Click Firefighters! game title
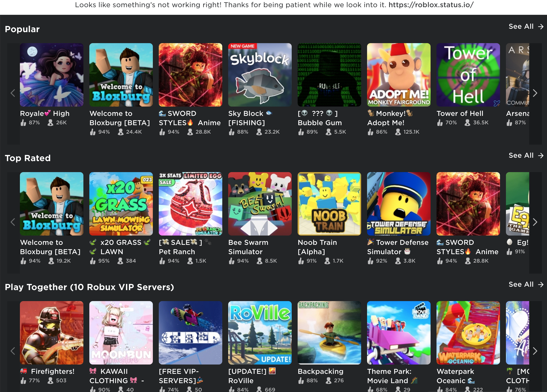 point(52,371)
